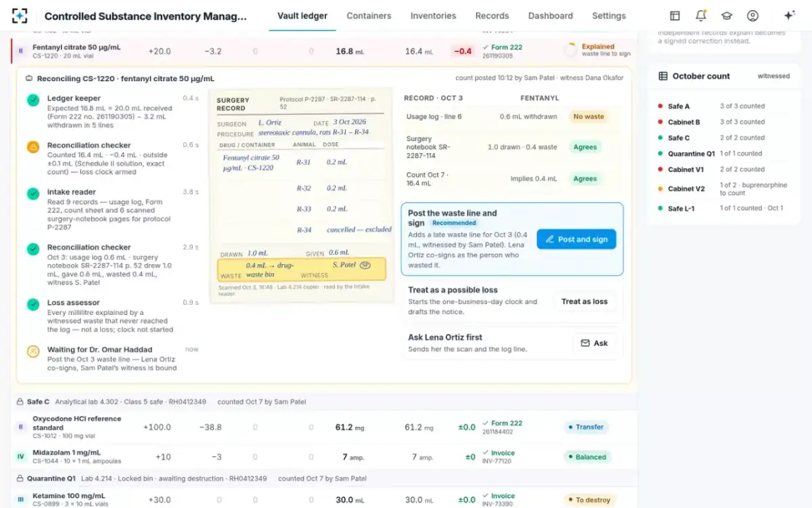Click the −0.4 discrepancy value
This screenshot has height=508, width=812.
[x=463, y=51]
